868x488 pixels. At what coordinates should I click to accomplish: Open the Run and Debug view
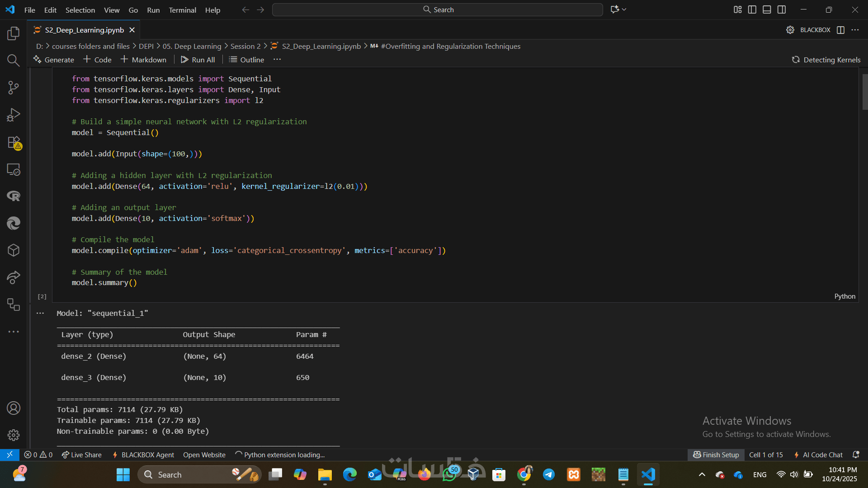coord(14,115)
